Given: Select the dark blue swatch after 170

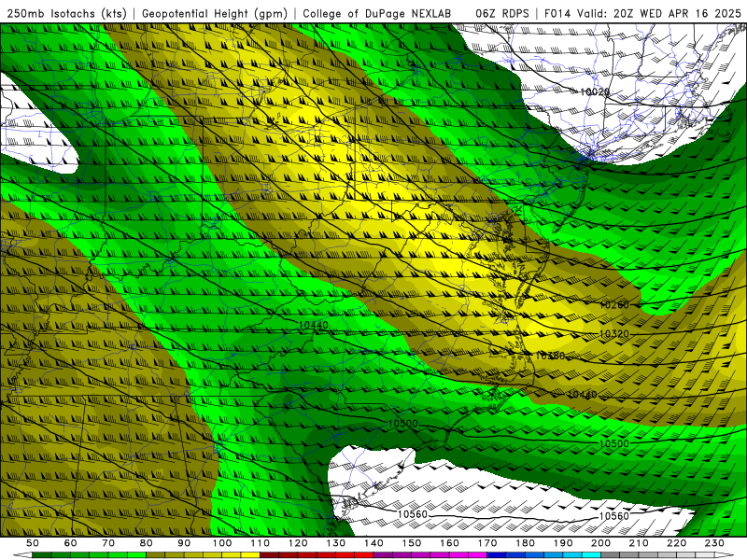Looking at the screenshot, I should 497,555.
